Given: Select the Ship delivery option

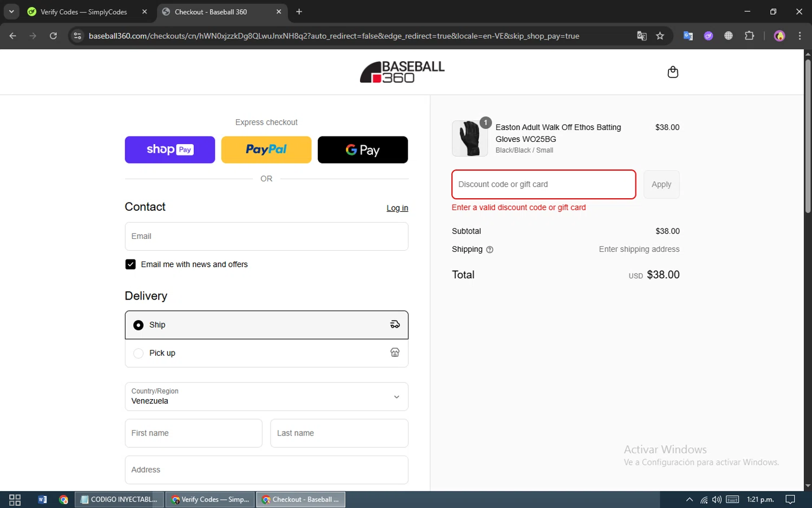Looking at the screenshot, I should click(266, 325).
